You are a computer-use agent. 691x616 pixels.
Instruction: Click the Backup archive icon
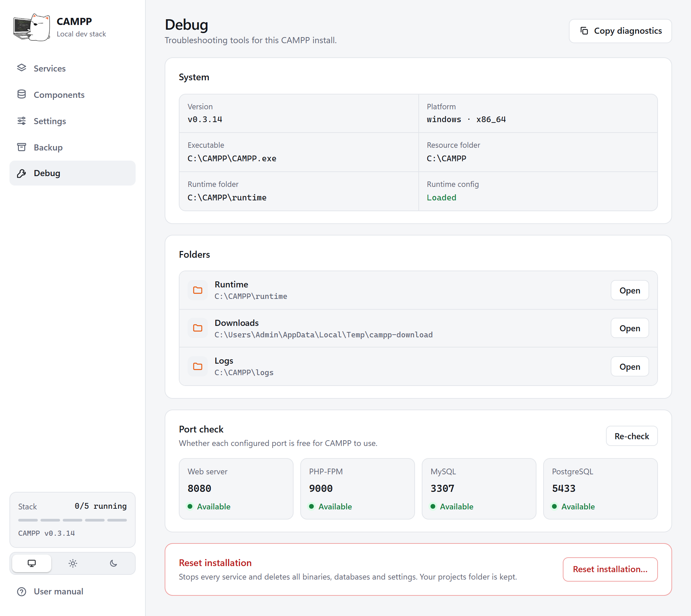coord(22,147)
